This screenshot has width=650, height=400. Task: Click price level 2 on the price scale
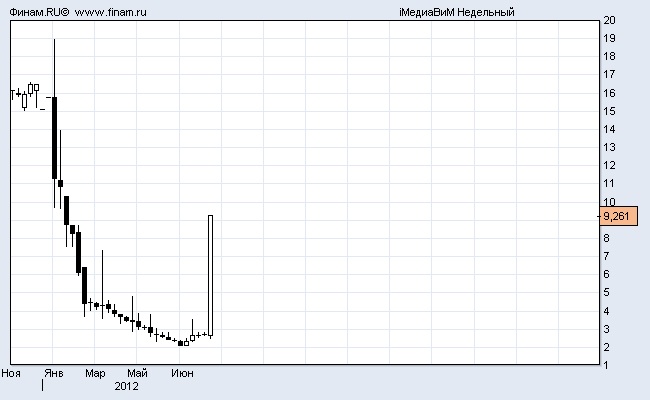point(606,347)
